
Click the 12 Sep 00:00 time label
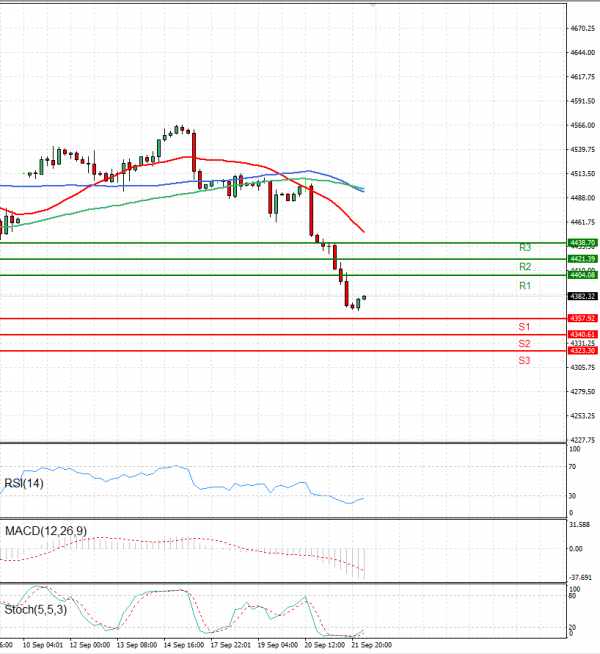[90, 645]
